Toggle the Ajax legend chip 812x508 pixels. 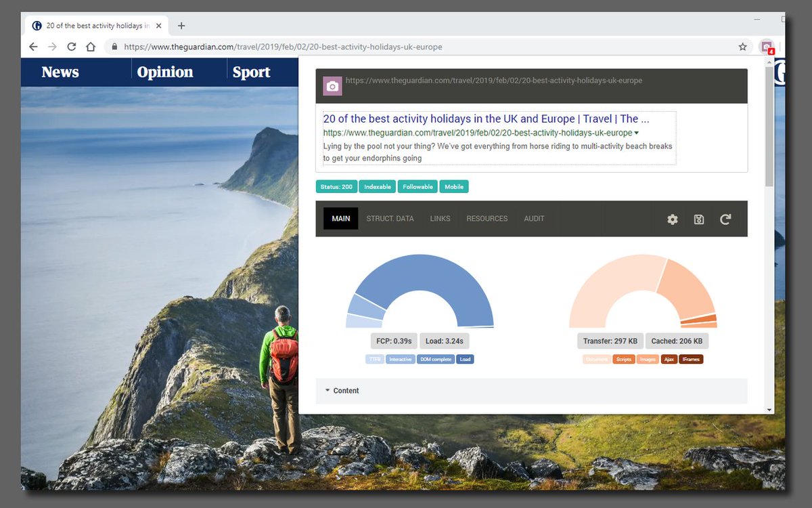669,359
